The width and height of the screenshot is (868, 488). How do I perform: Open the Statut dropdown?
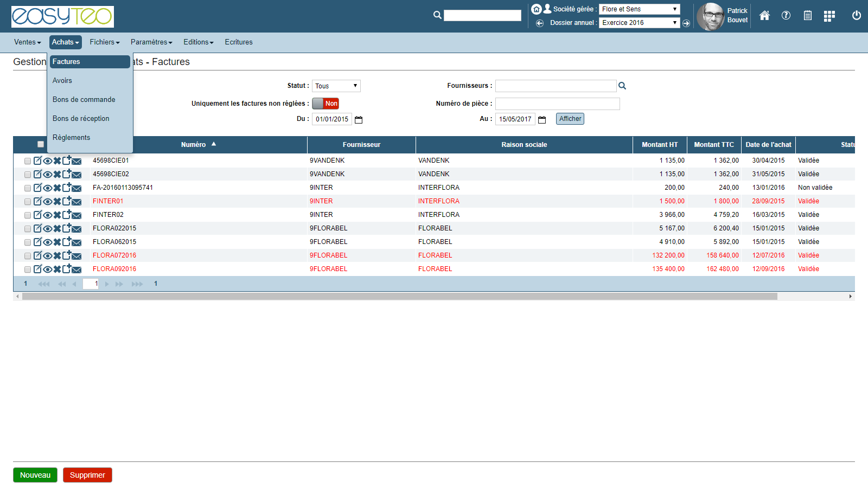[x=336, y=86]
